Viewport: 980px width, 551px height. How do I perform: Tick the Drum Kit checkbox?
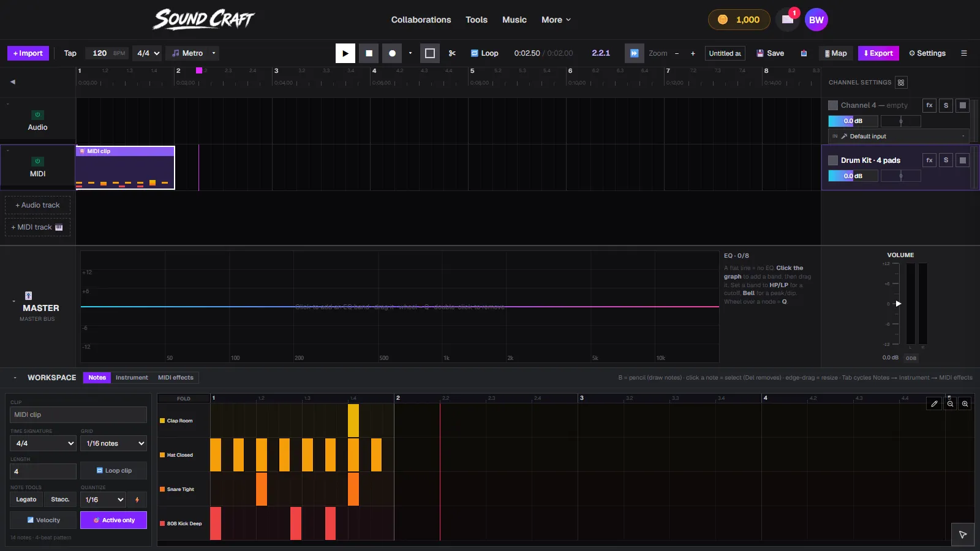pyautogui.click(x=833, y=160)
